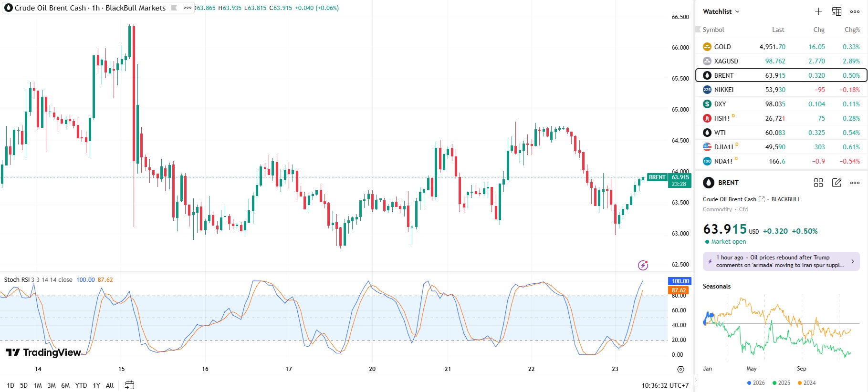
Task: Open chart scale settings hexagon icon
Action: (x=680, y=369)
